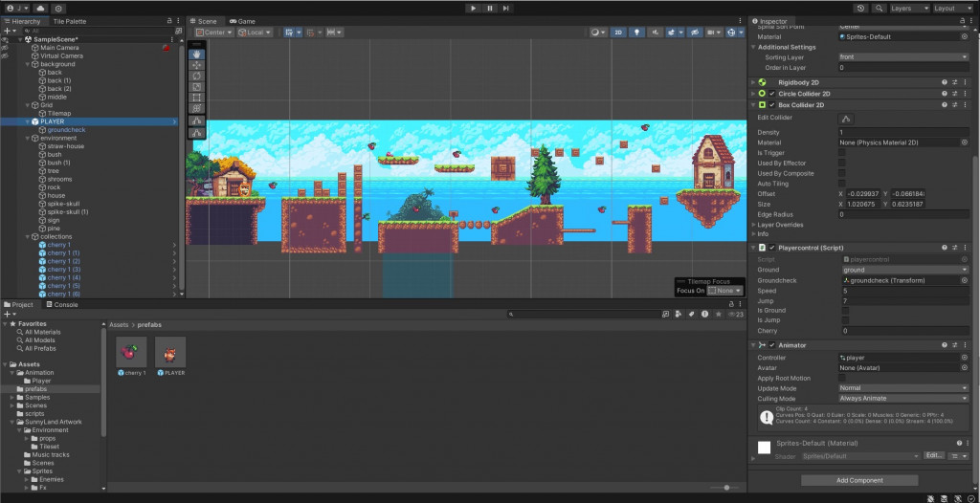Image resolution: width=980 pixels, height=503 pixels.
Task: Toggle Gizmos button in Scene toolbar
Action: tap(733, 33)
